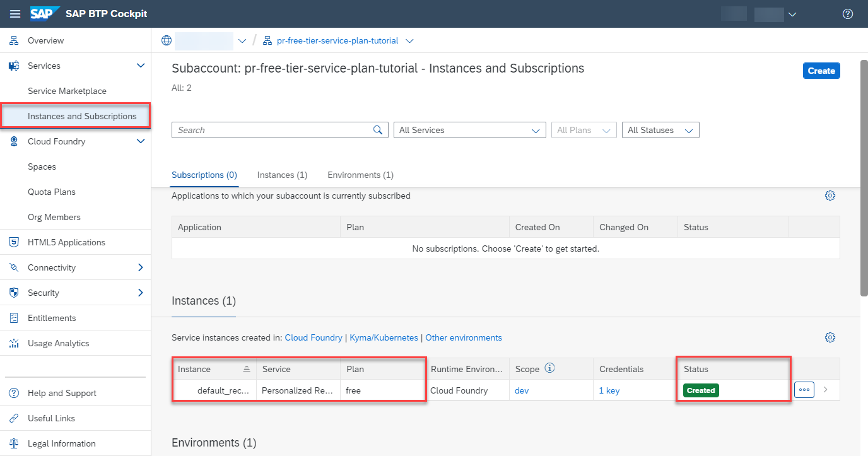The width and height of the screenshot is (868, 456).
Task: Switch to the Subscriptions (0) tab
Action: pos(204,175)
